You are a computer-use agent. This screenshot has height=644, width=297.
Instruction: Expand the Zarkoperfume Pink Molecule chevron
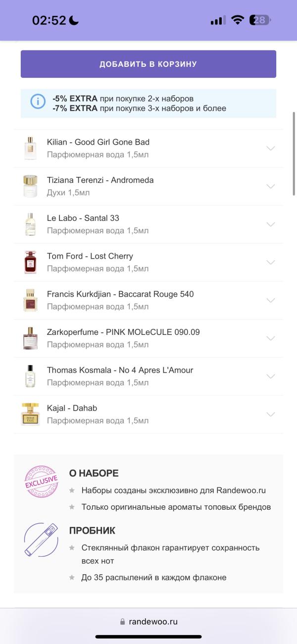270,338
